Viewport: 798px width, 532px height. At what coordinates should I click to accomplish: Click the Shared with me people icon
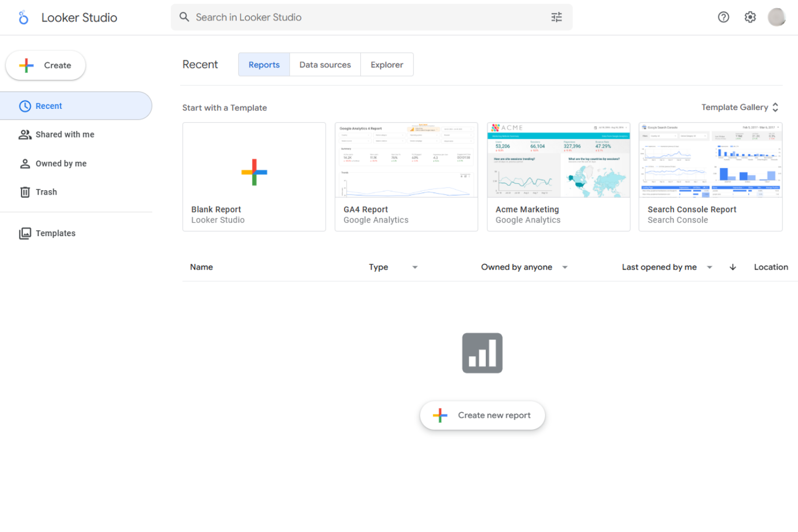point(25,134)
